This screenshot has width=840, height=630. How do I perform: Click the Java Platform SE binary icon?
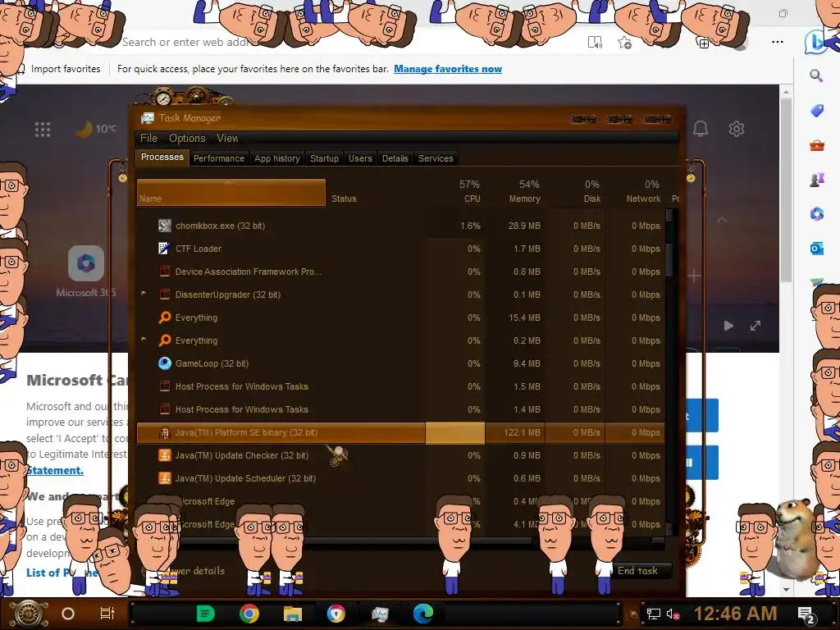point(164,433)
